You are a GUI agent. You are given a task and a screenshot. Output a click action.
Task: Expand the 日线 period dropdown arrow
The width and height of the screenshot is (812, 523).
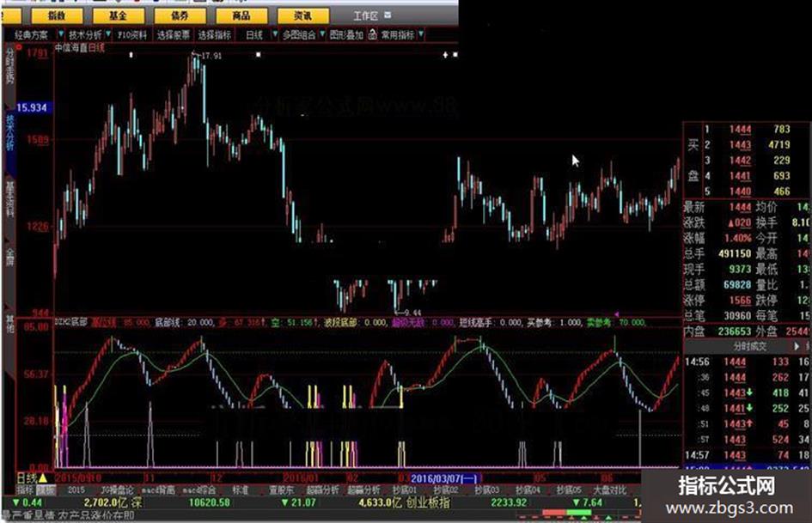coord(275,34)
